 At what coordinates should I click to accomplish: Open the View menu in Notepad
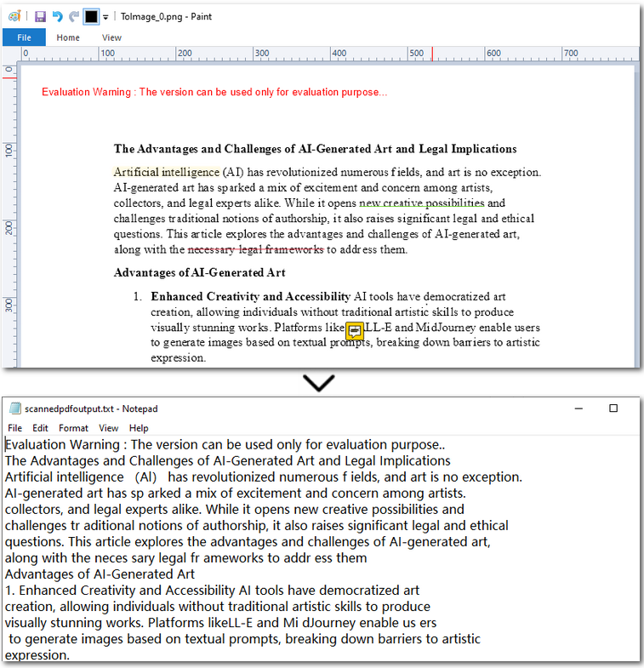tap(109, 428)
